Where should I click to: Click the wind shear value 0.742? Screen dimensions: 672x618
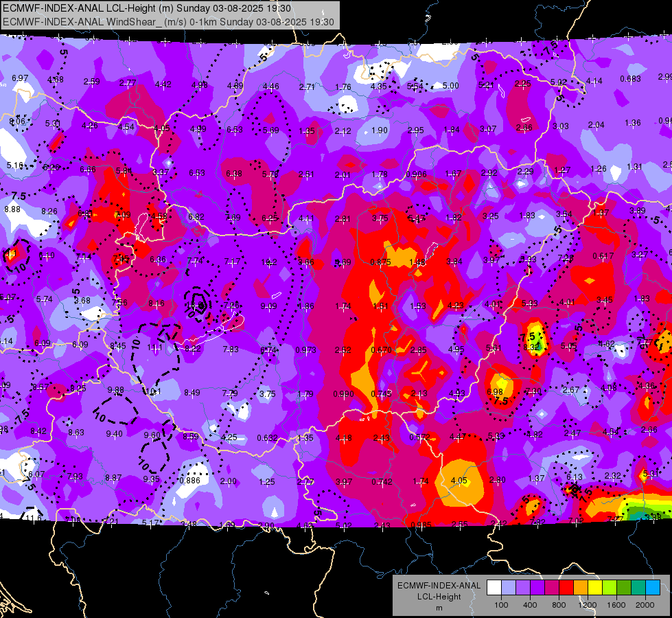click(x=382, y=482)
